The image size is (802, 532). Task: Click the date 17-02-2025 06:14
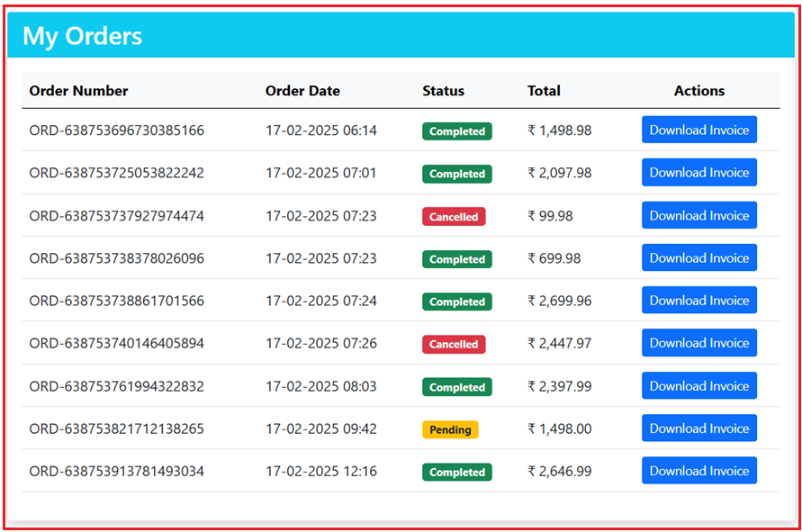point(321,131)
